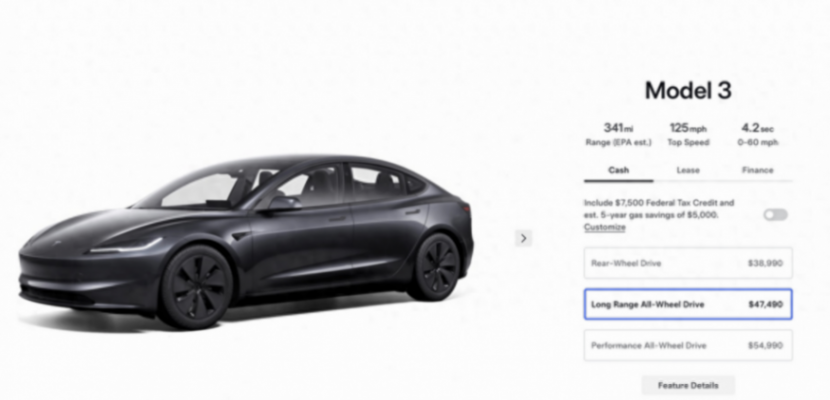Click the Model 3 car image
Image resolution: width=830 pixels, height=400 pixels.
point(246,242)
